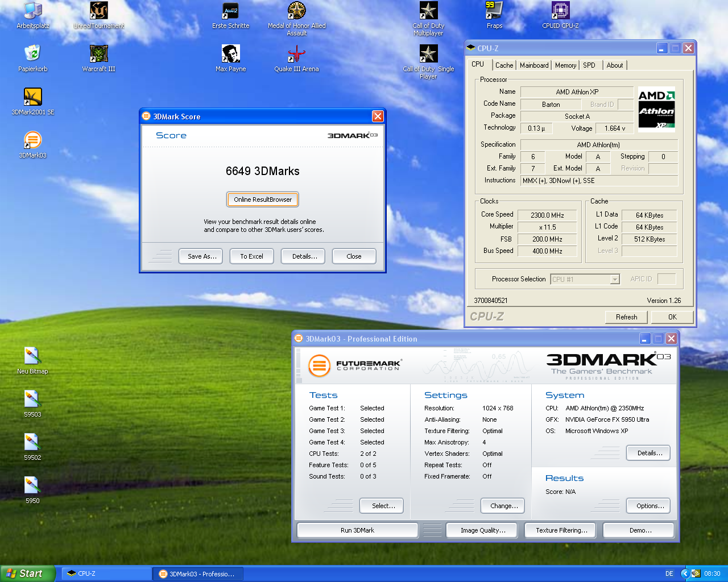The image size is (728, 582).
Task: Open the Windows Start menu
Action: point(28,573)
